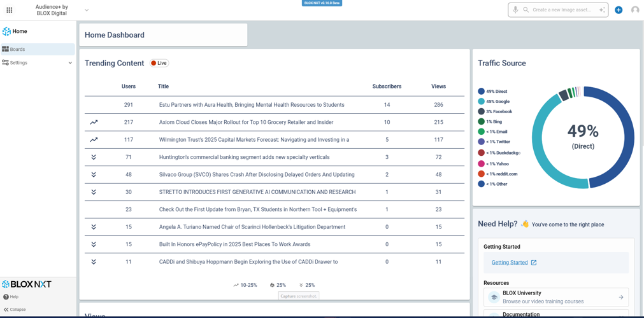
Task: Select the 3% Facebook legend swatch
Action: point(481,111)
